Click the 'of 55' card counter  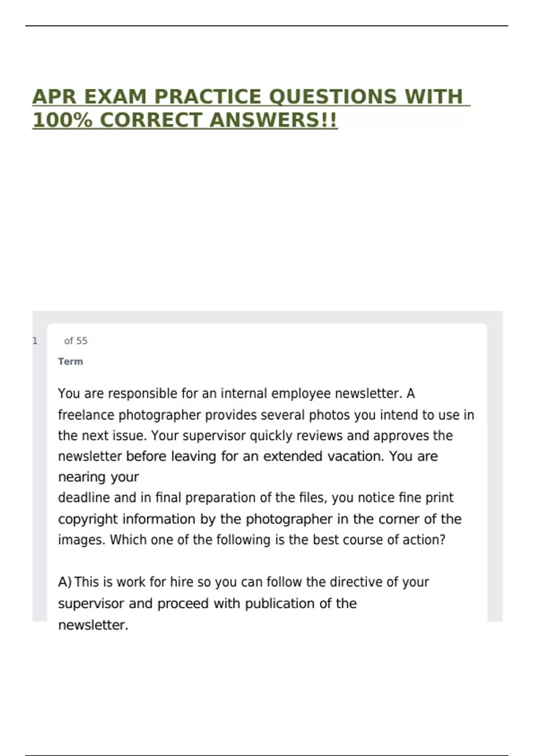[x=76, y=341]
